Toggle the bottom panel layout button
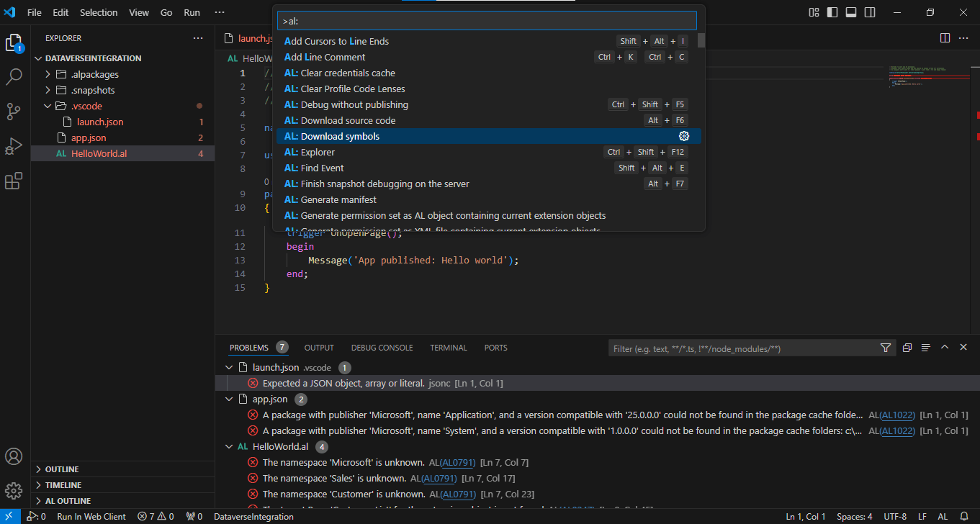This screenshot has height=524, width=980. click(x=851, y=12)
